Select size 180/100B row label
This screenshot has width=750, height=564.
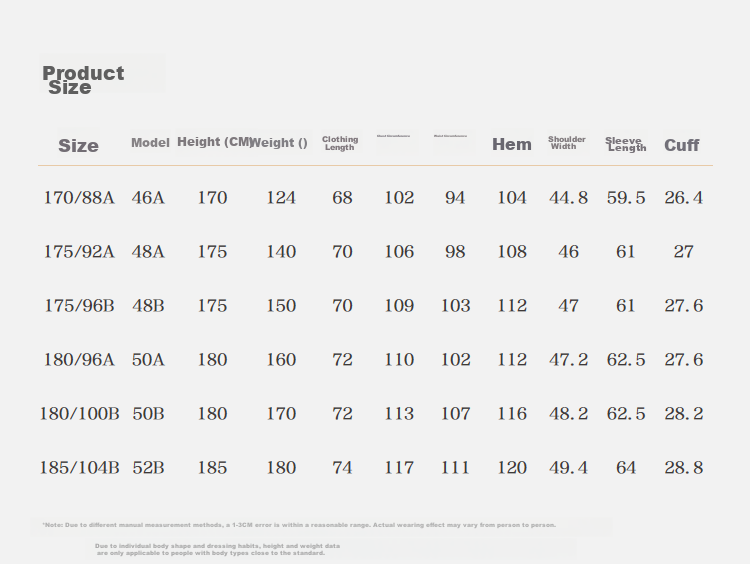pyautogui.click(x=79, y=414)
